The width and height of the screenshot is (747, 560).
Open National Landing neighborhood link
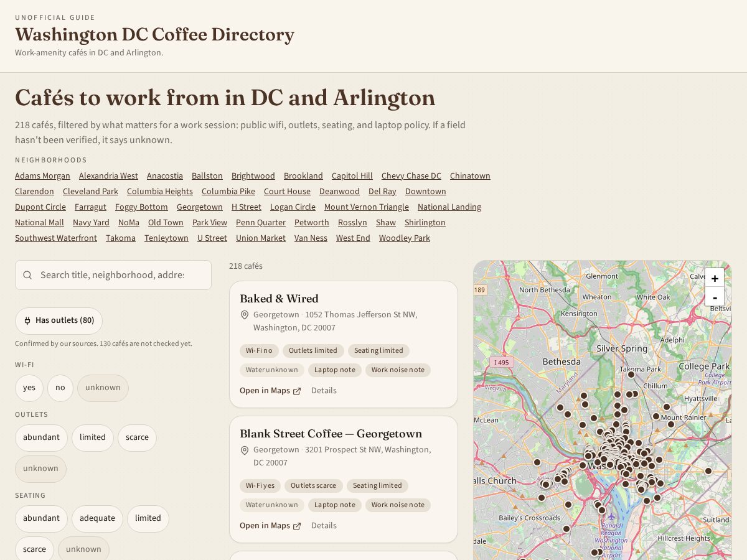[449, 207]
